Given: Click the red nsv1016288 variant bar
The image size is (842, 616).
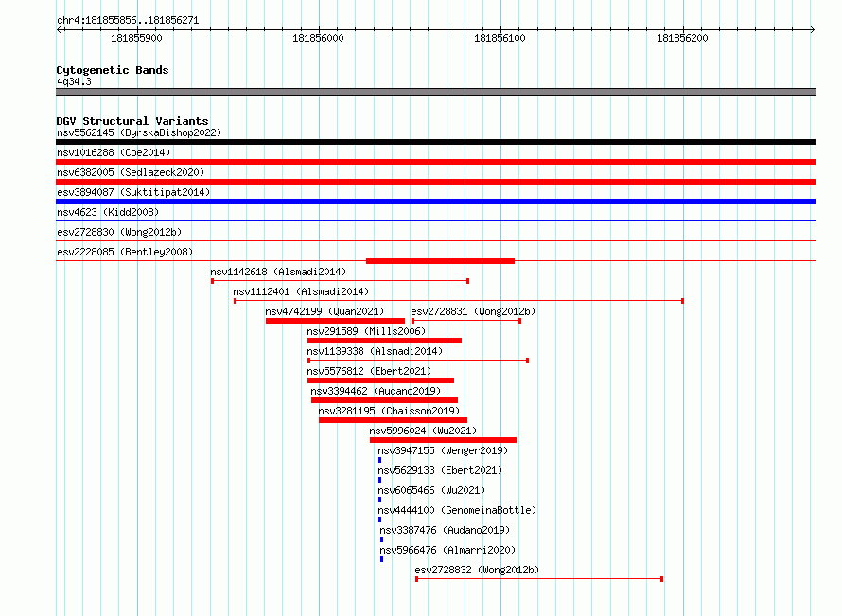Looking at the screenshot, I should tap(435, 162).
